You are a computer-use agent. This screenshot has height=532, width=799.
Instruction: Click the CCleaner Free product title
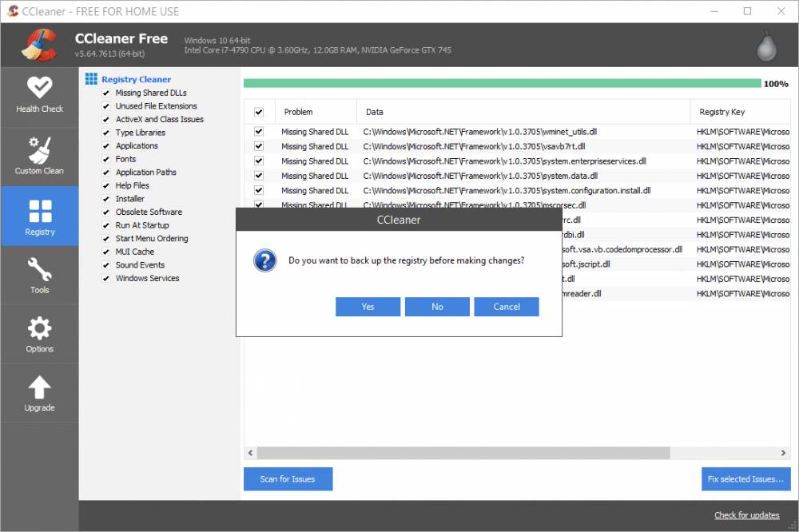click(121, 38)
